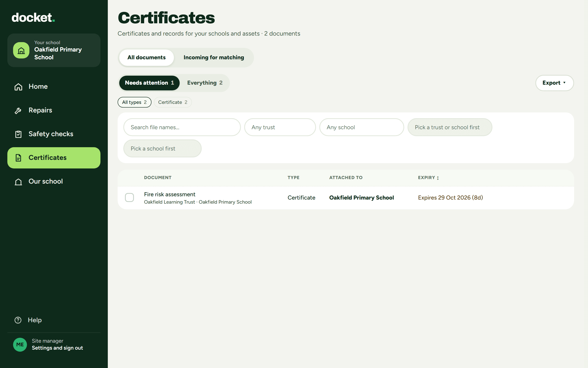Click the ME avatar circle

click(x=20, y=344)
